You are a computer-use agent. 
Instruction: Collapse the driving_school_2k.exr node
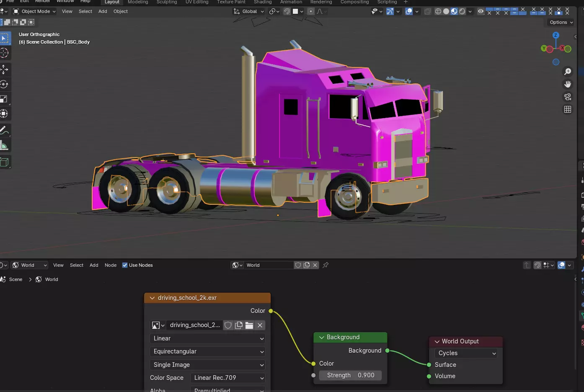click(152, 298)
